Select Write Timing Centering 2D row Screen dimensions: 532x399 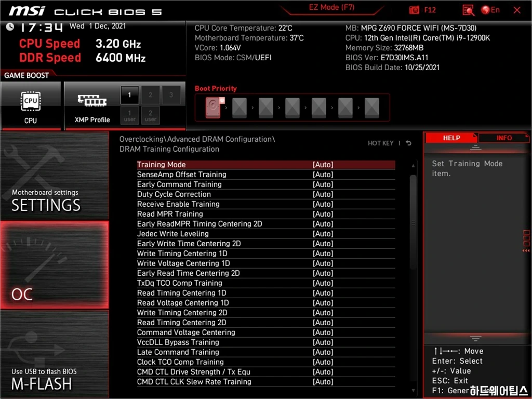coord(266,312)
